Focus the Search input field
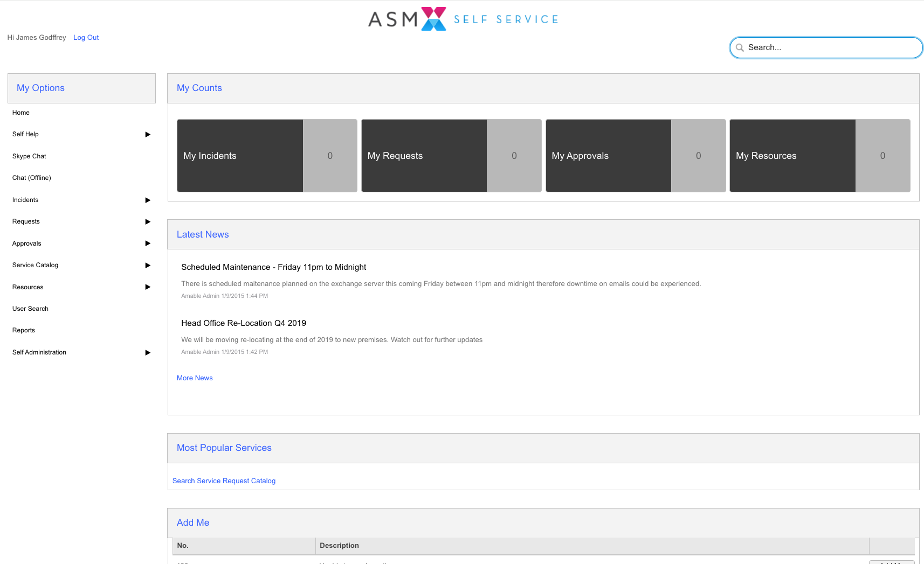This screenshot has height=564, width=924. 830,47
